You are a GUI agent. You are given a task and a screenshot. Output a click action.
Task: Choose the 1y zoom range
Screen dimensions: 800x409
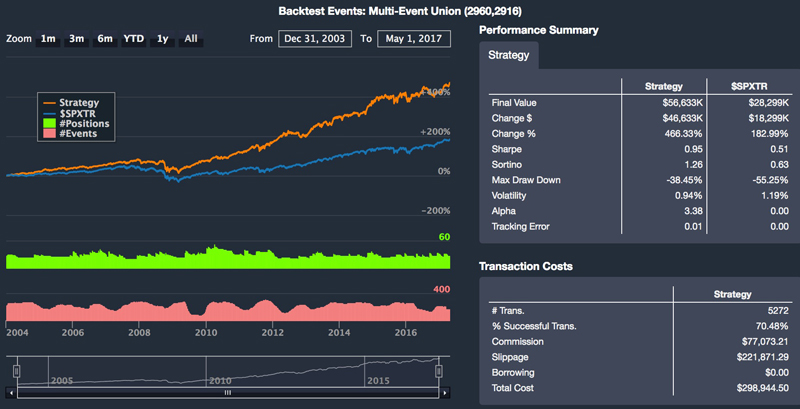(x=163, y=39)
